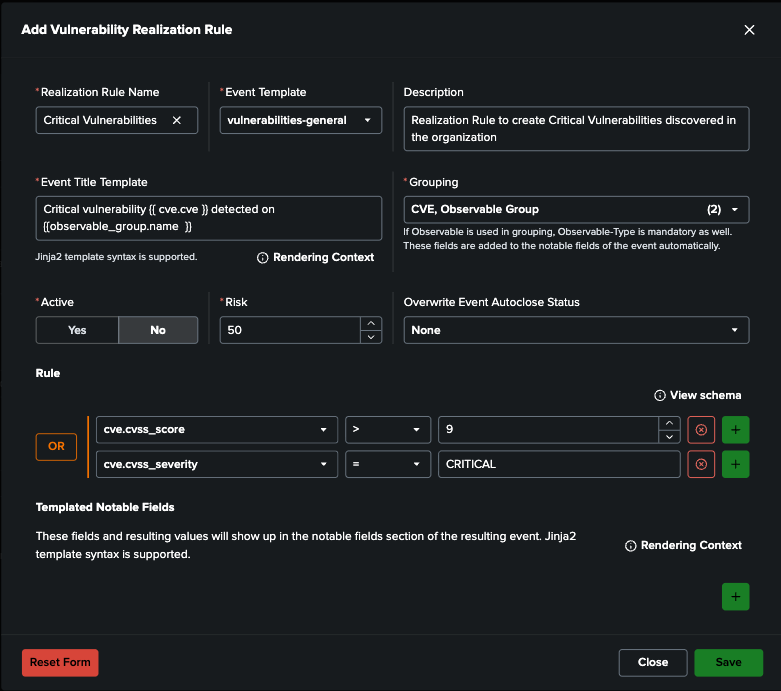Open Overwrite Event Autoclose Status dropdown

tap(576, 330)
